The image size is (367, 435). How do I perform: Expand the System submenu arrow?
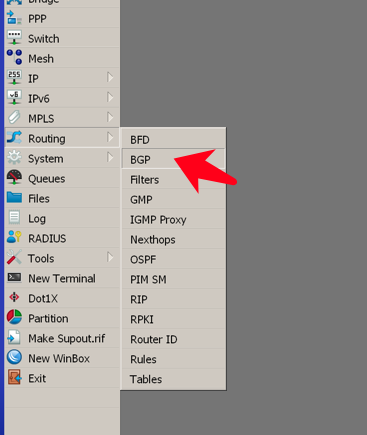click(110, 157)
